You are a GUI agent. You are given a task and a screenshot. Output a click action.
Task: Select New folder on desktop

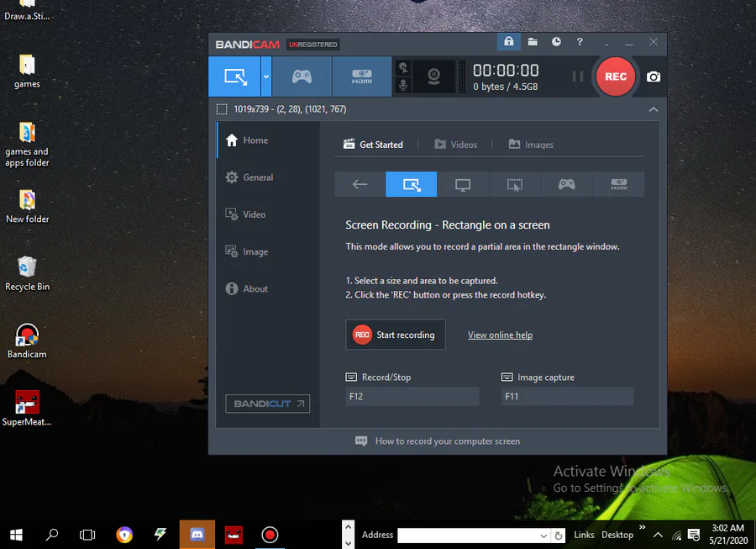[x=27, y=207]
